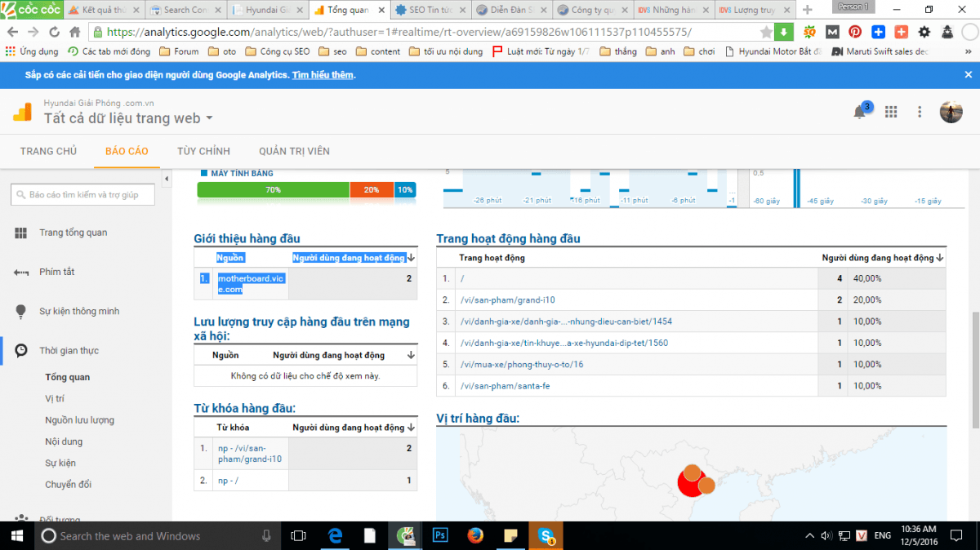Click the Google Analytics logo

pyautogui.click(x=22, y=112)
